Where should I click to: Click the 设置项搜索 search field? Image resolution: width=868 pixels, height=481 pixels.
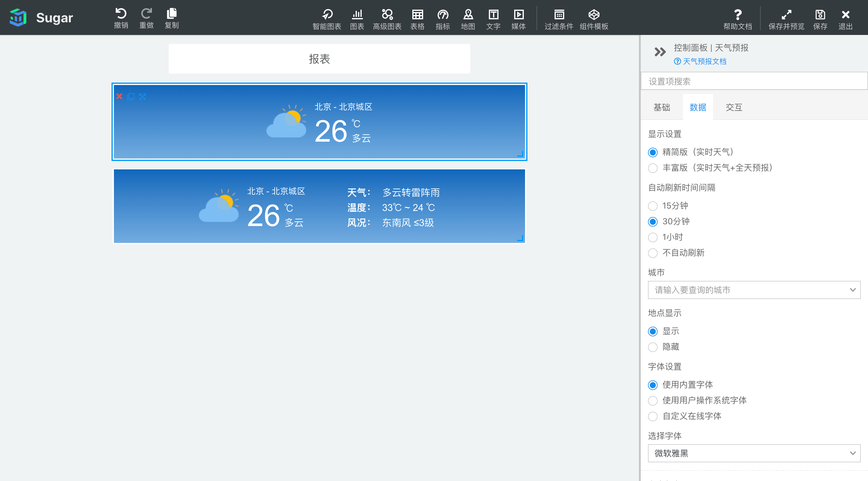(x=754, y=81)
